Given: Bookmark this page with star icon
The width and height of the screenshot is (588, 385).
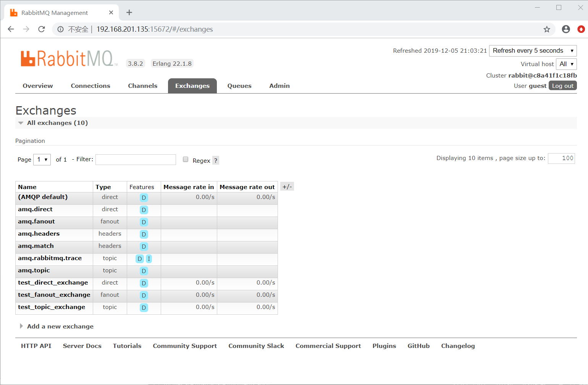Looking at the screenshot, I should (547, 29).
